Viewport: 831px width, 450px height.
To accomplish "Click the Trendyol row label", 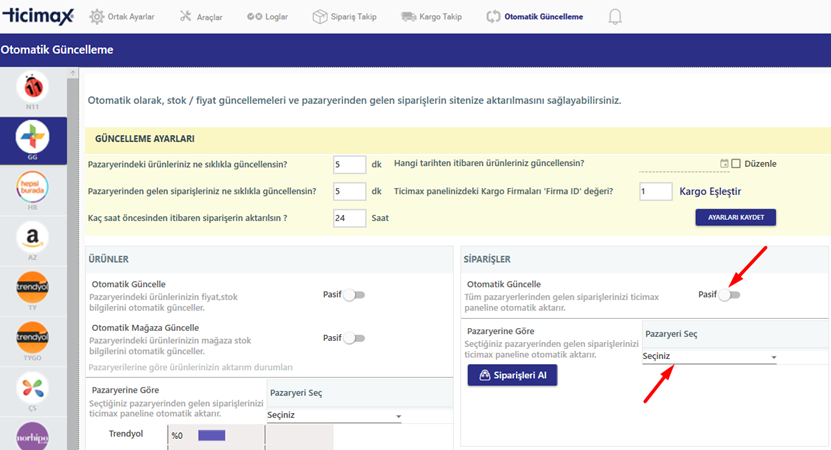I will [126, 434].
